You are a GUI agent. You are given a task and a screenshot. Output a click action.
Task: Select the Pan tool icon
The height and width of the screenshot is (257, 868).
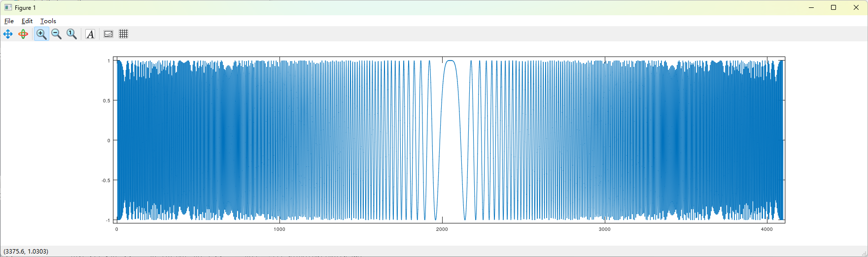click(x=8, y=34)
